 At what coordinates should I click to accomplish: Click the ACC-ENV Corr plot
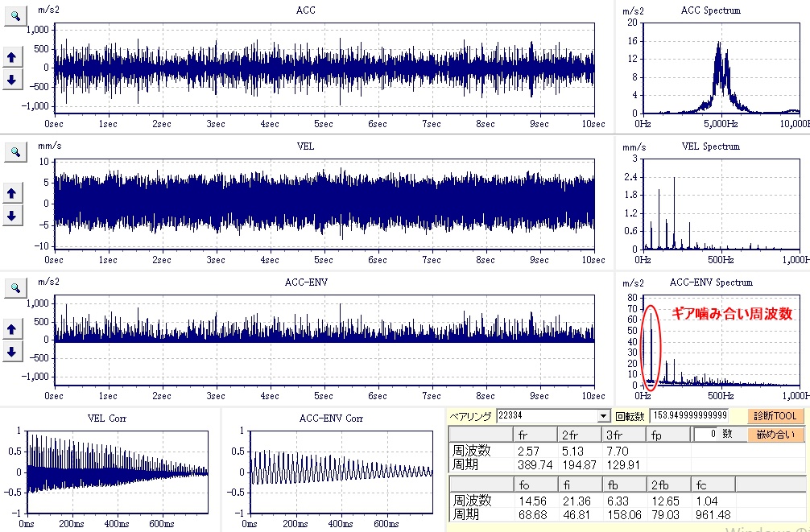click(341, 472)
